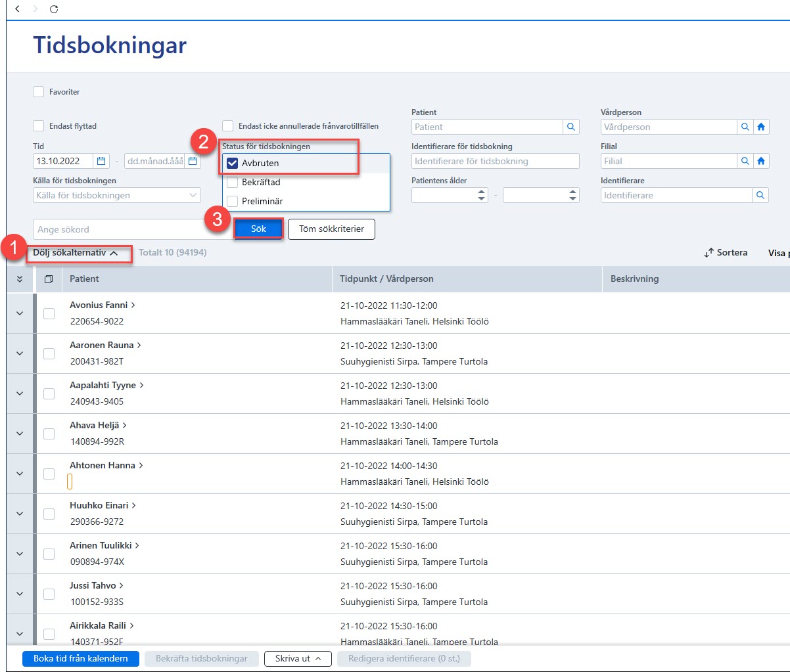The image size is (790, 672).
Task: Click Töm sökkriterier to clear criteria
Action: 331,229
